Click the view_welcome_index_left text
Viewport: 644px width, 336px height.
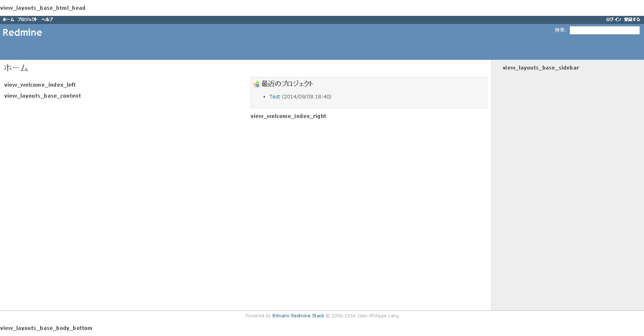click(40, 85)
